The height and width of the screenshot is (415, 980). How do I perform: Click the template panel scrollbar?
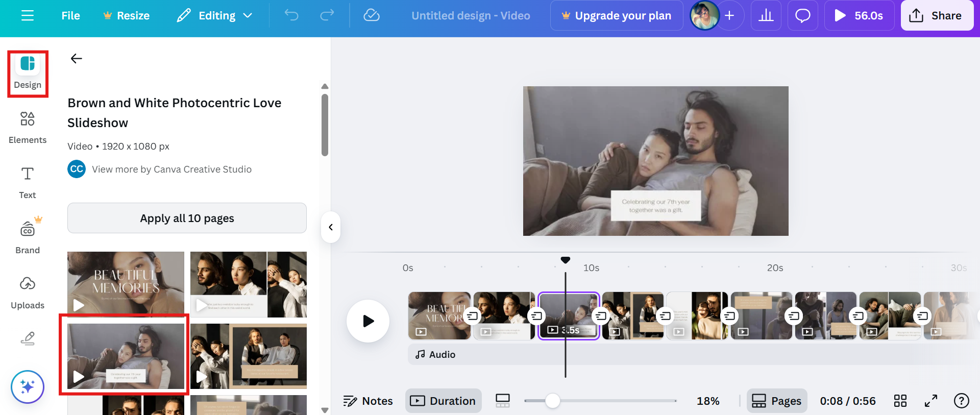pos(325,125)
